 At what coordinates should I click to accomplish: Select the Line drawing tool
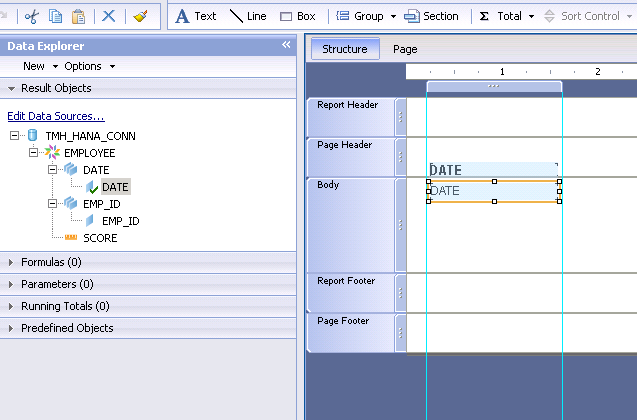click(248, 16)
